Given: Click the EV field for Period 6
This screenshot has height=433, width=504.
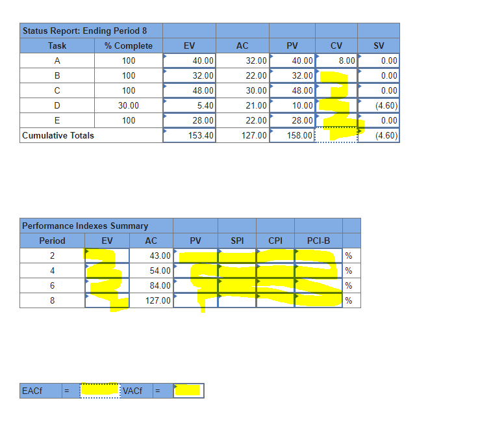Looking at the screenshot, I should click(107, 285).
